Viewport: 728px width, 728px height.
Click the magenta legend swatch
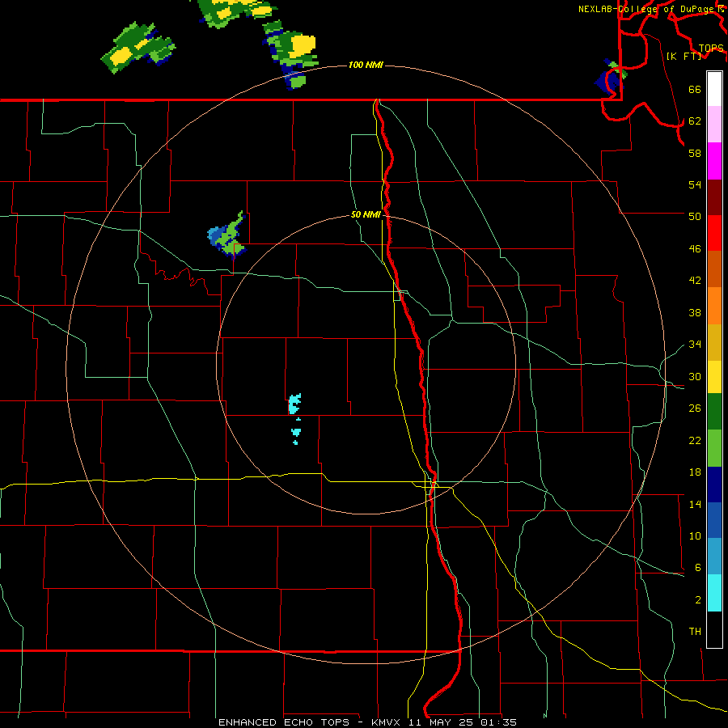click(x=714, y=161)
